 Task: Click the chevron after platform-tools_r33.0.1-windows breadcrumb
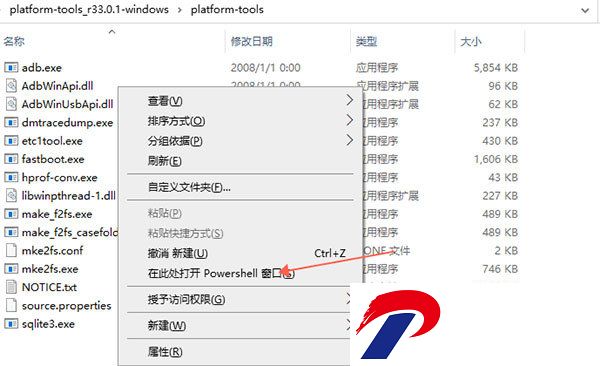click(179, 10)
